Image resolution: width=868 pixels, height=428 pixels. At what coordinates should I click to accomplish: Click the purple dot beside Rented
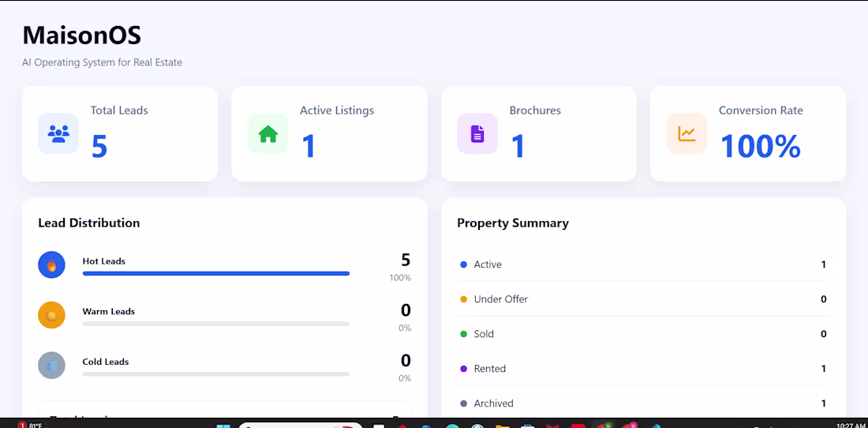pyautogui.click(x=464, y=369)
